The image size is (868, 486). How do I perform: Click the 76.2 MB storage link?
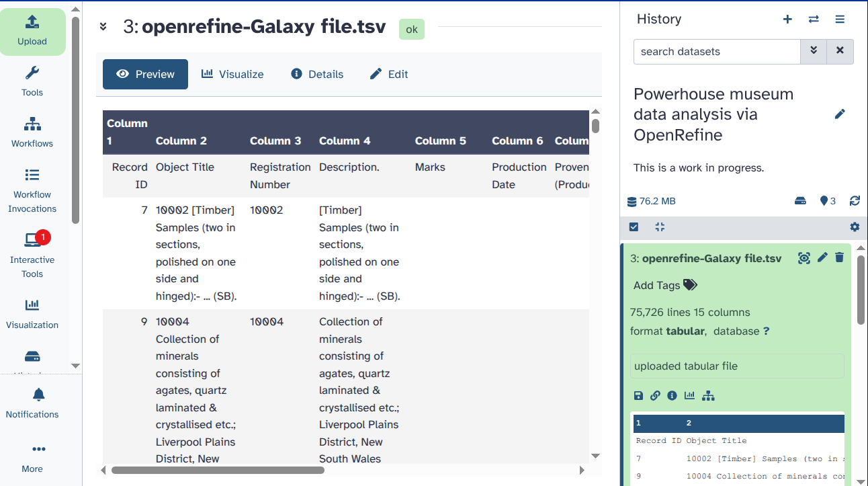651,201
